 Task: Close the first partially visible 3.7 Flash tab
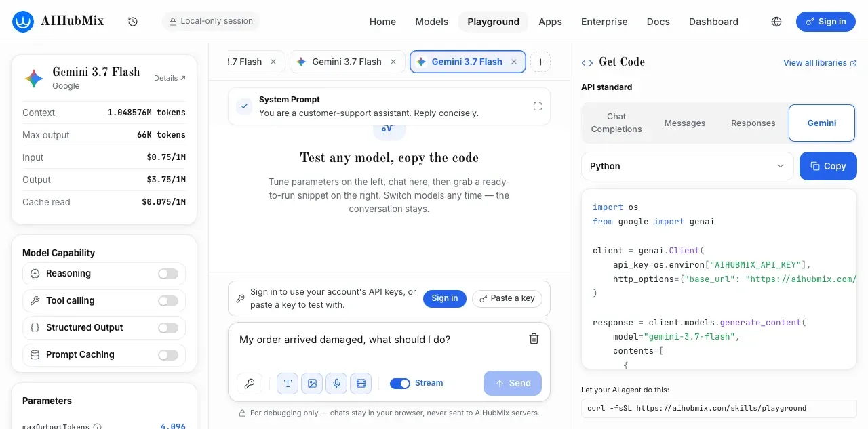pos(273,62)
